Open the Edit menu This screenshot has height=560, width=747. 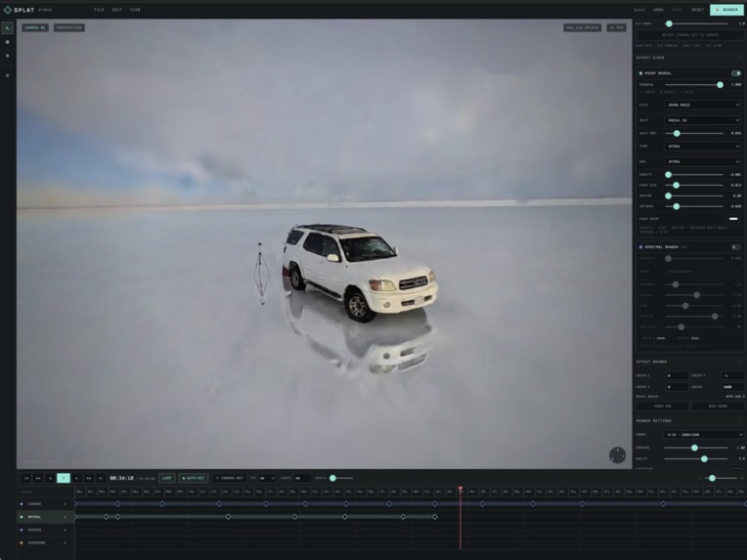click(x=116, y=10)
